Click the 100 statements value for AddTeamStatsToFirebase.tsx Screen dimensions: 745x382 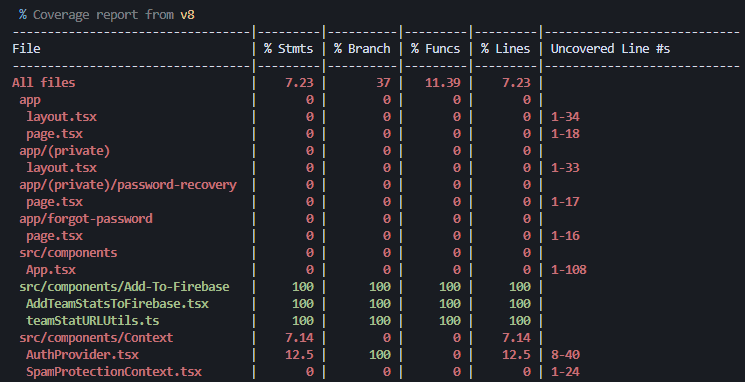tap(303, 304)
